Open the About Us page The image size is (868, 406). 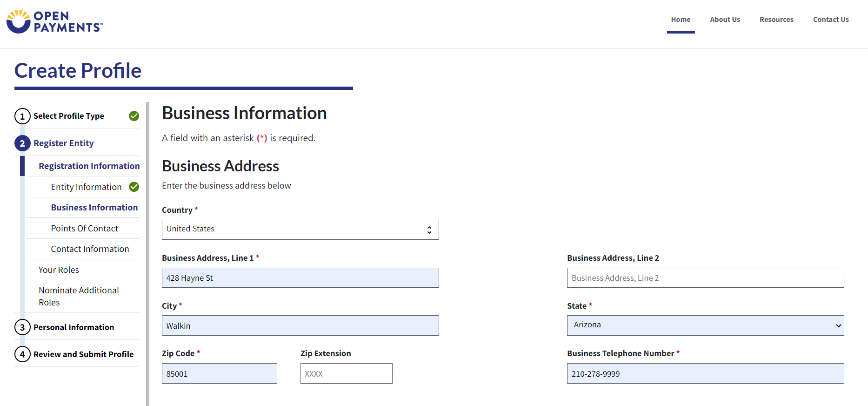click(725, 20)
